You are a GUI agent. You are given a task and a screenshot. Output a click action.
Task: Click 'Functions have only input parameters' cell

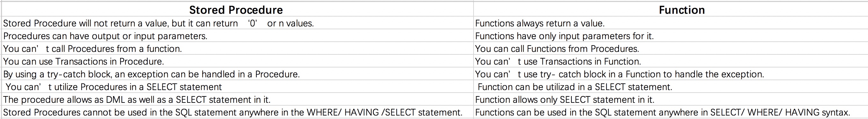(x=670, y=36)
